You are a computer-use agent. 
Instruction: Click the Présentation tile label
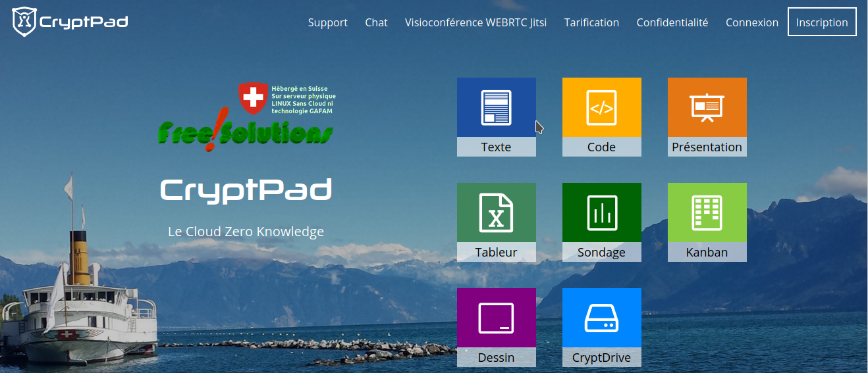(x=707, y=147)
